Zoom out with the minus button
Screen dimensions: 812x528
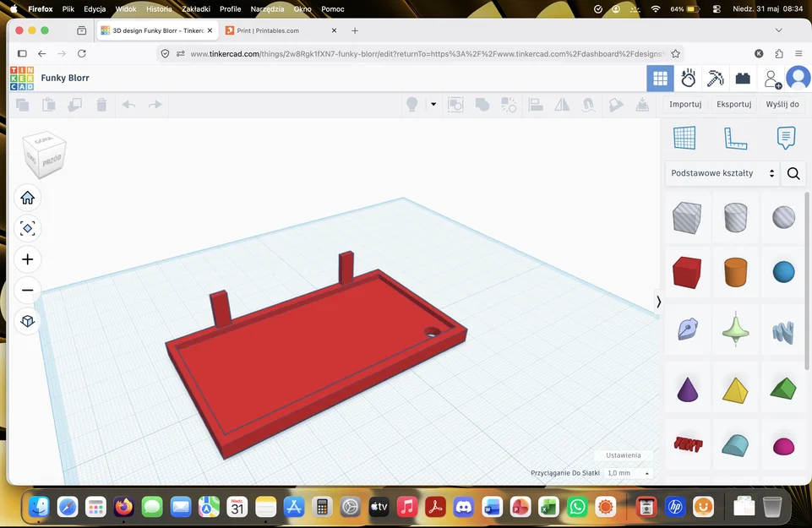click(x=27, y=291)
